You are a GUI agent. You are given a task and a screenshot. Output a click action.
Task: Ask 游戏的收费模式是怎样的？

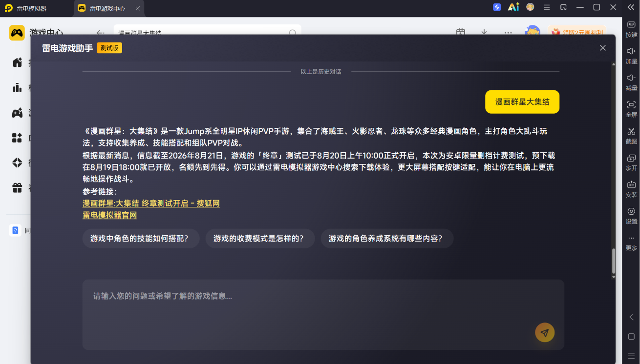tap(260, 239)
